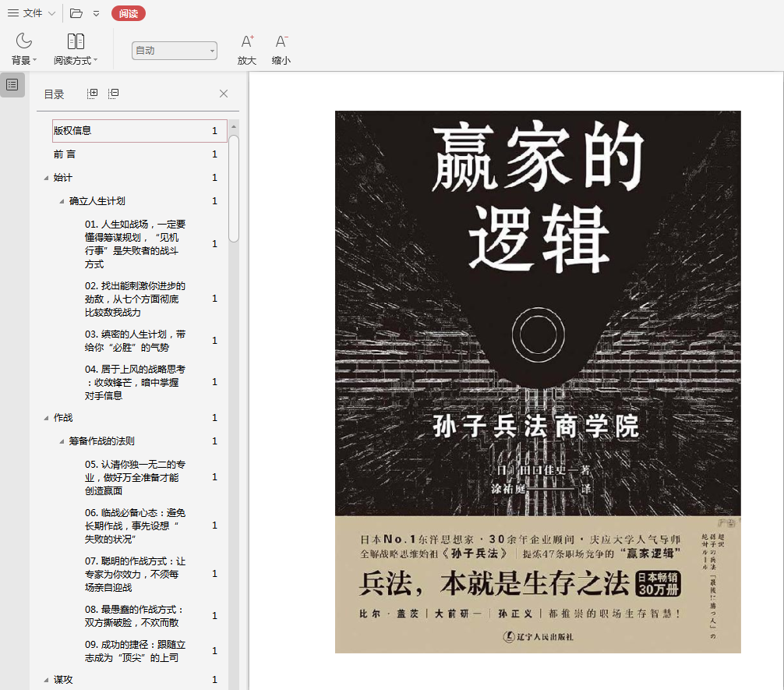Select the 筹备作战的法则 section entry
The width and height of the screenshot is (784, 690).
coord(101,441)
